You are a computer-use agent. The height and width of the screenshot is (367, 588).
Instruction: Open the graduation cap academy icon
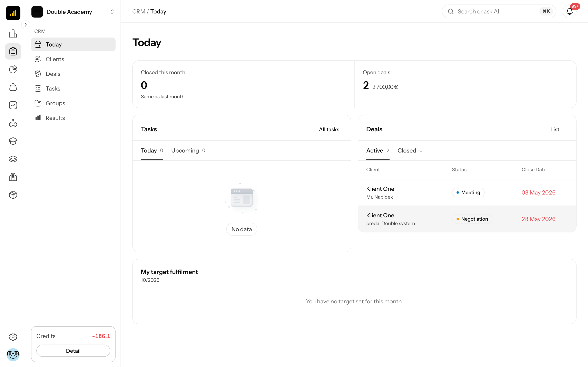coord(13,141)
